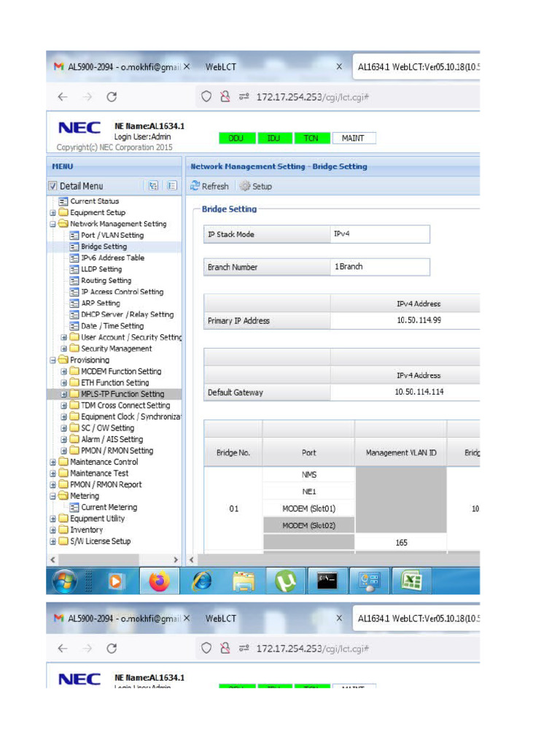The height and width of the screenshot is (747, 560).
Task: Click the ODU status indicator
Action: (236, 138)
